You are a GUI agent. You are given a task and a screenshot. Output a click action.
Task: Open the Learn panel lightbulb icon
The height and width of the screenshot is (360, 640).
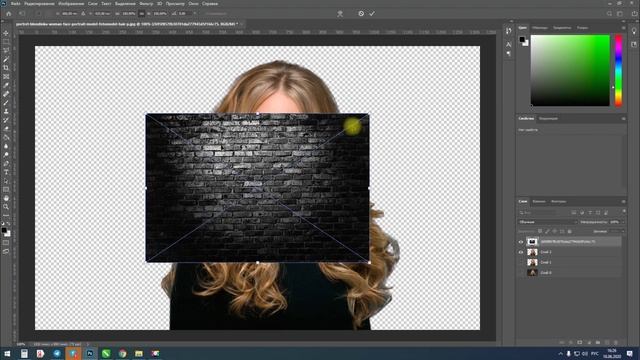pos(634,31)
